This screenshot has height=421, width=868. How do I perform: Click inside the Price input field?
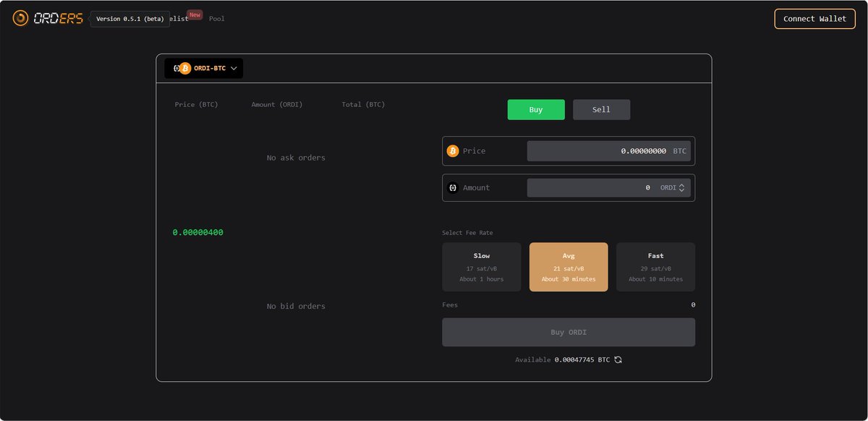[x=608, y=150]
